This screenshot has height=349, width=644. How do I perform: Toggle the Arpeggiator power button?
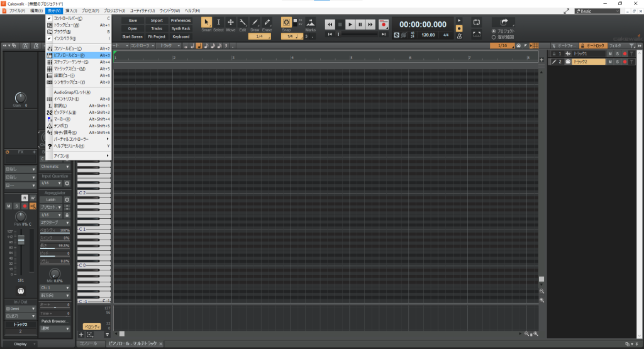[x=67, y=199]
